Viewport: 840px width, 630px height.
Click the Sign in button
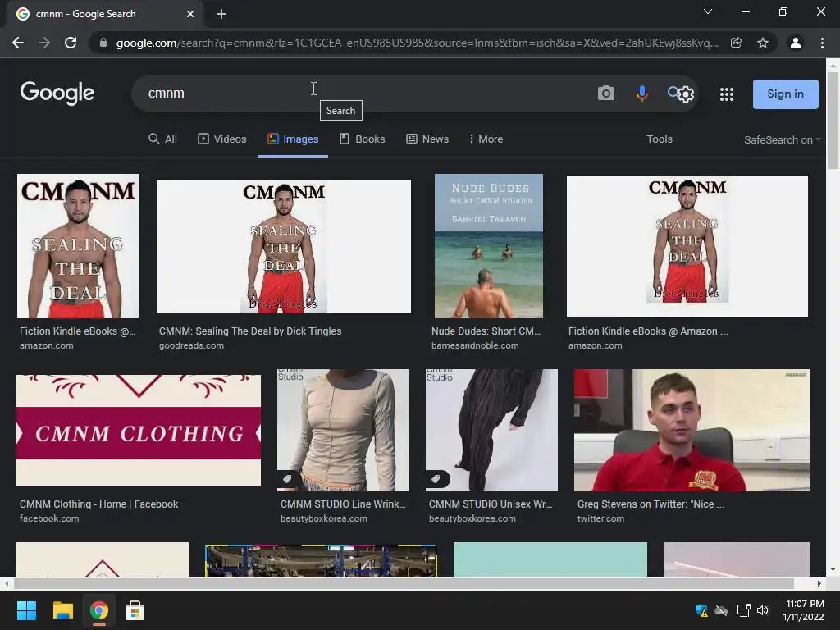point(785,94)
